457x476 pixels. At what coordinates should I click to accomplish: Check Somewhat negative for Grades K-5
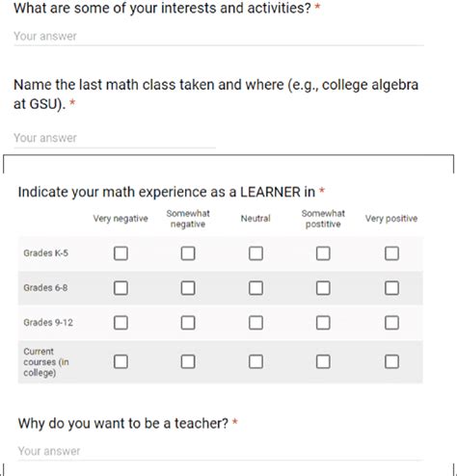tap(188, 253)
